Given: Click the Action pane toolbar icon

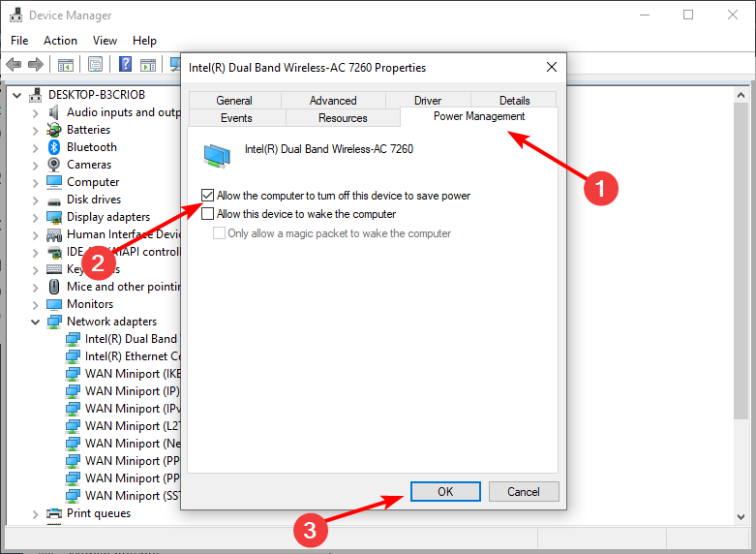Looking at the screenshot, I should [x=148, y=64].
